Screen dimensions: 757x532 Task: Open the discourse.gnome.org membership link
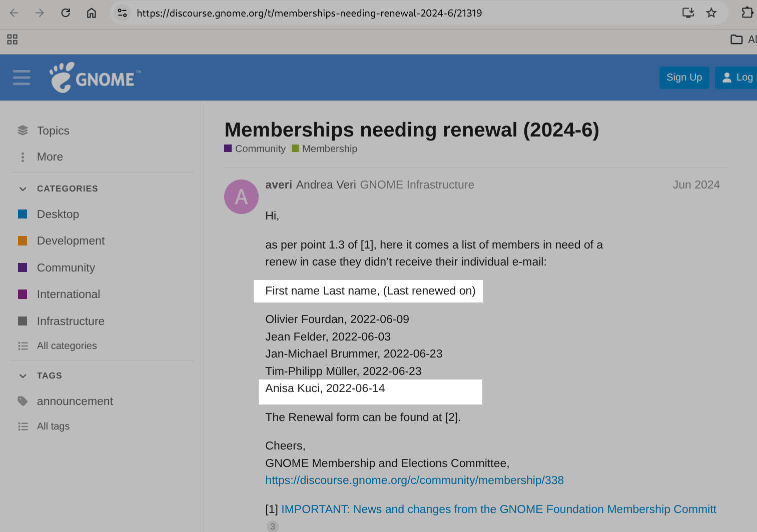(414, 480)
